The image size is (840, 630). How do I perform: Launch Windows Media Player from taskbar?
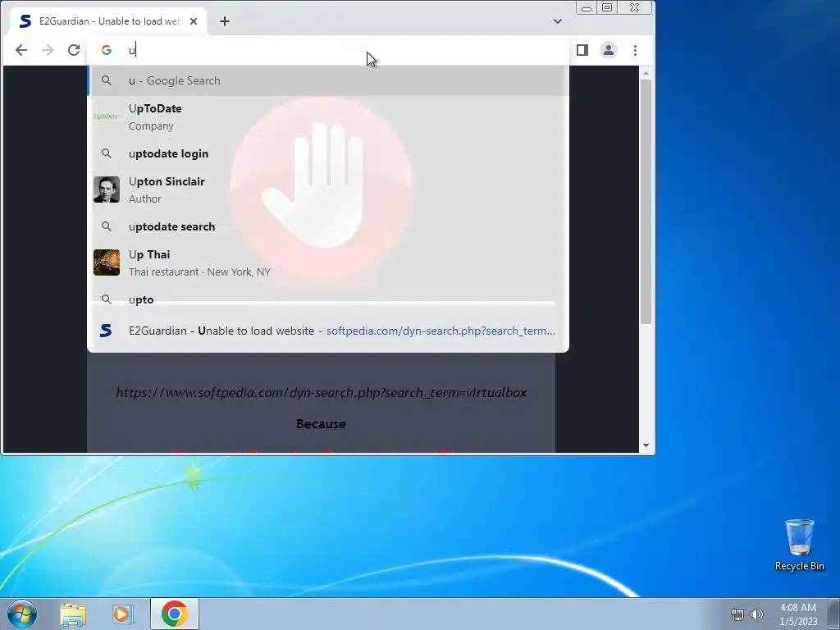tap(122, 614)
